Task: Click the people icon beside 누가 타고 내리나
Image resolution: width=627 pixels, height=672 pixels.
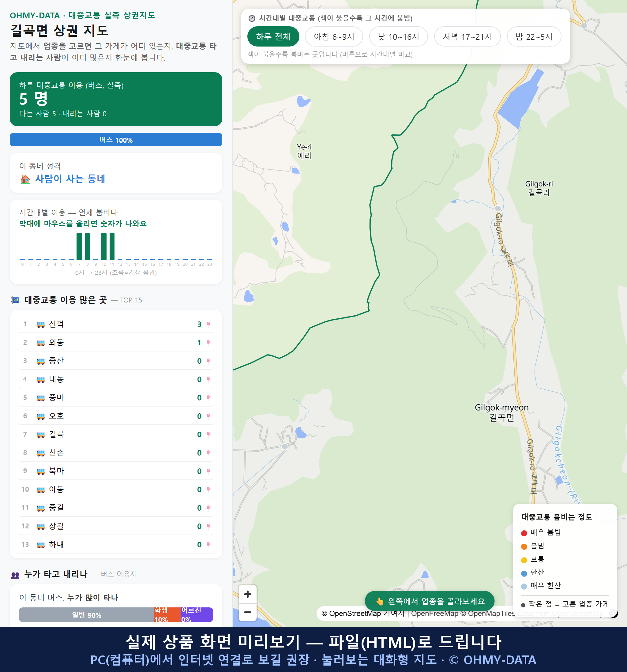Action: click(x=15, y=575)
